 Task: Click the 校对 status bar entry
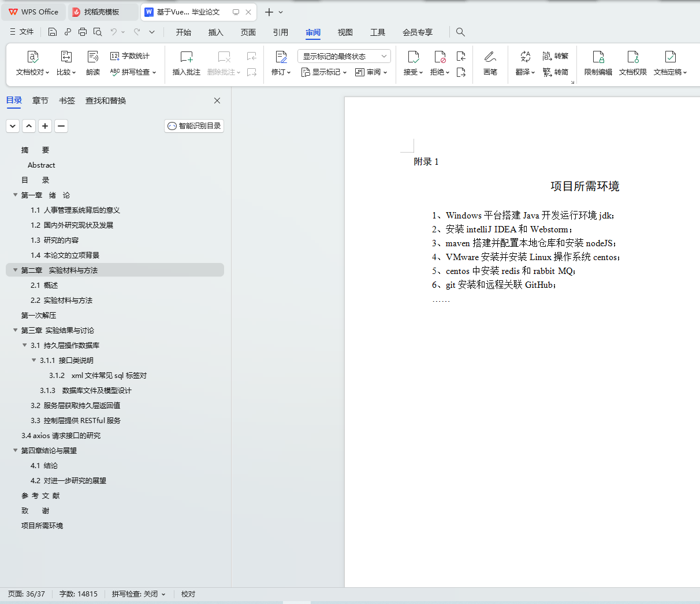pos(188,594)
